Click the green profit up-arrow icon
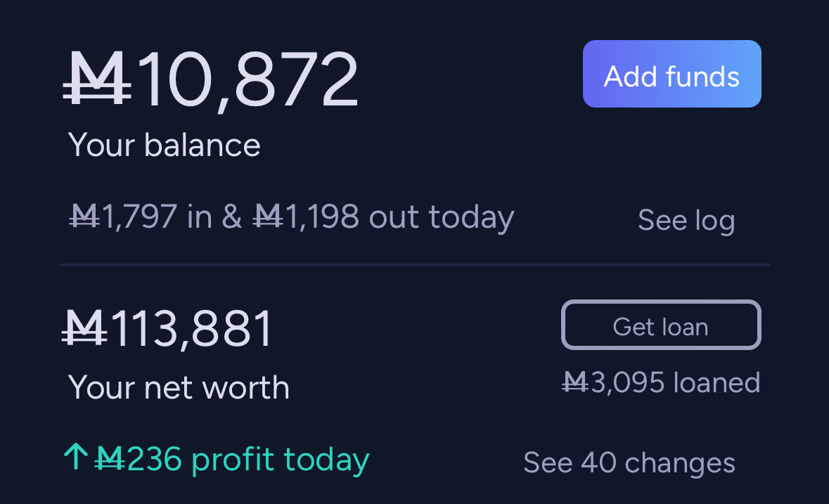 [76, 456]
